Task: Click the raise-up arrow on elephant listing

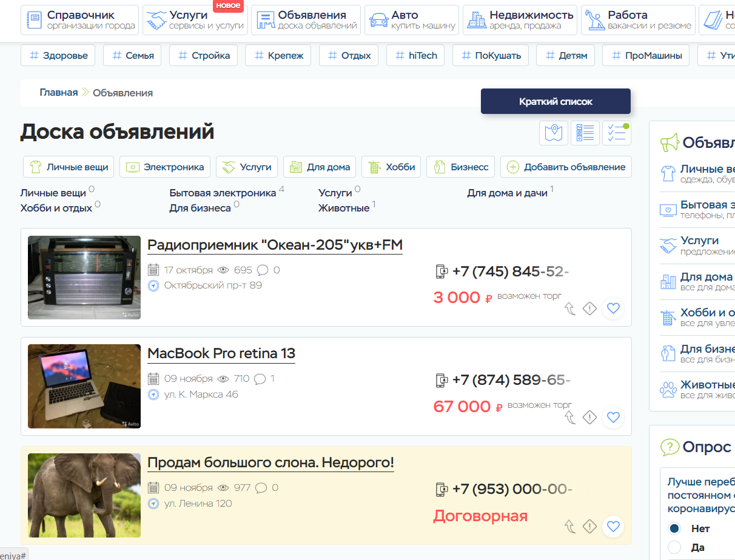Action: click(x=570, y=526)
